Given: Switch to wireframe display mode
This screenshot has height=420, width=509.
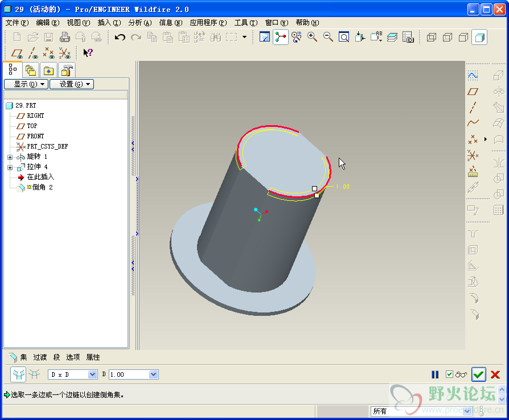Looking at the screenshot, I should click(432, 38).
